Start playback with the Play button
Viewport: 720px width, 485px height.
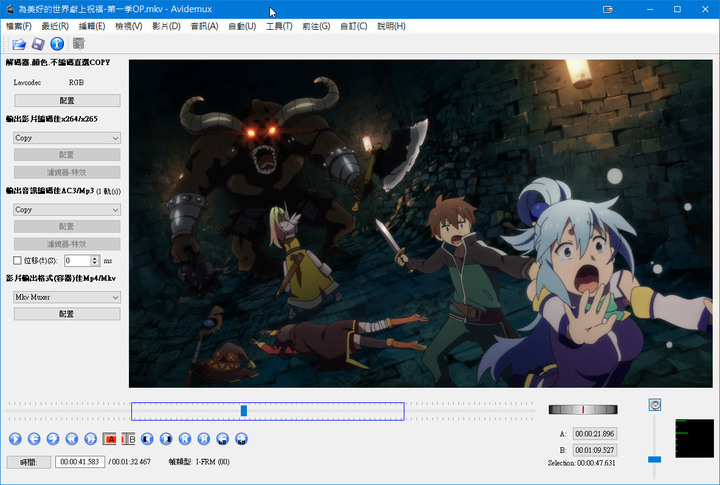[15, 439]
